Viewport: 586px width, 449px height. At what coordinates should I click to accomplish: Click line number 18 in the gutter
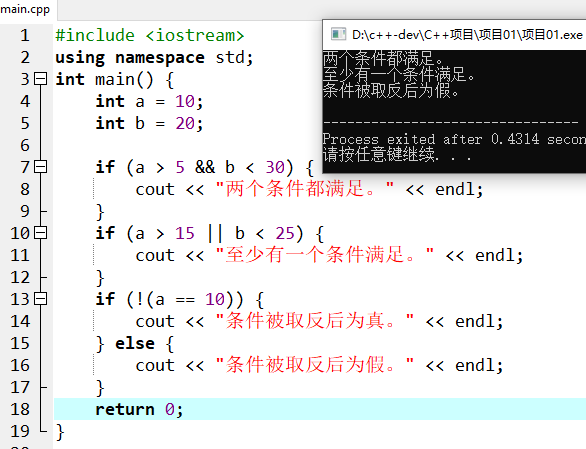pyautogui.click(x=20, y=409)
